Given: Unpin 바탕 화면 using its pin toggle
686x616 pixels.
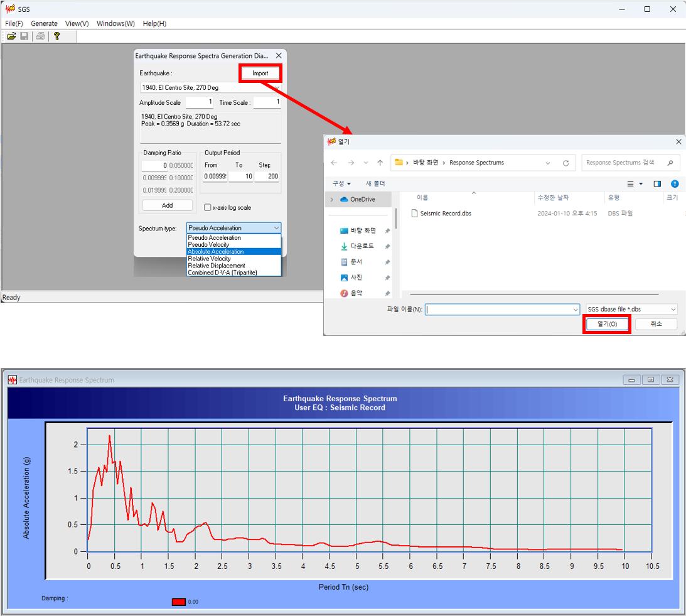Looking at the screenshot, I should pos(387,230).
